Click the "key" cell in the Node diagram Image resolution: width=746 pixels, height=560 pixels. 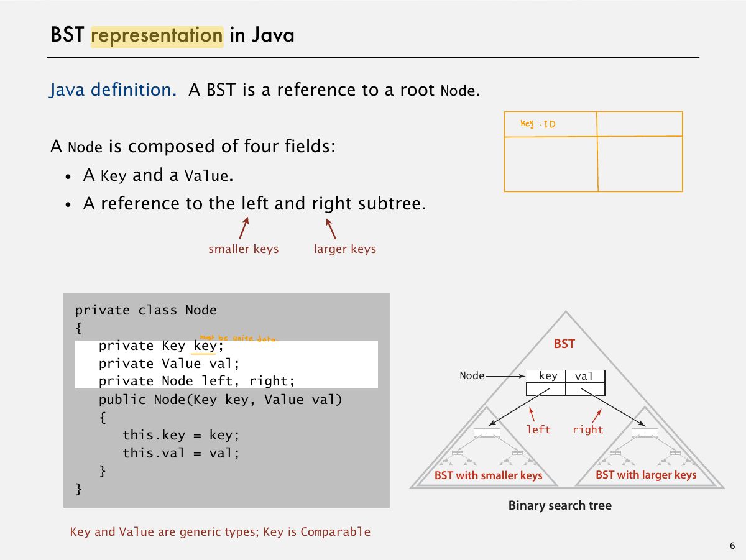pyautogui.click(x=546, y=377)
